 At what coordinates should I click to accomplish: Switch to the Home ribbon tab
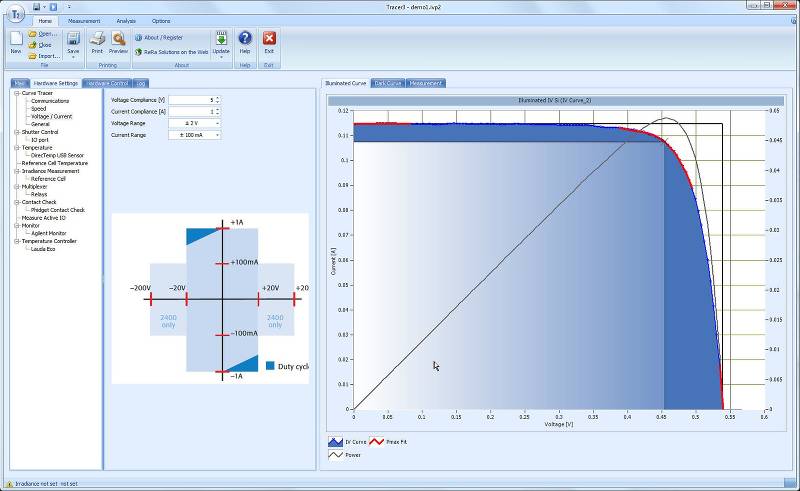pos(45,21)
